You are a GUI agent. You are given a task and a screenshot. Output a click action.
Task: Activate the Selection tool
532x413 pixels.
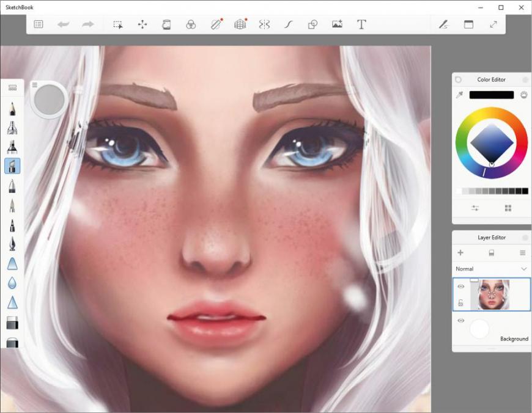pos(118,24)
